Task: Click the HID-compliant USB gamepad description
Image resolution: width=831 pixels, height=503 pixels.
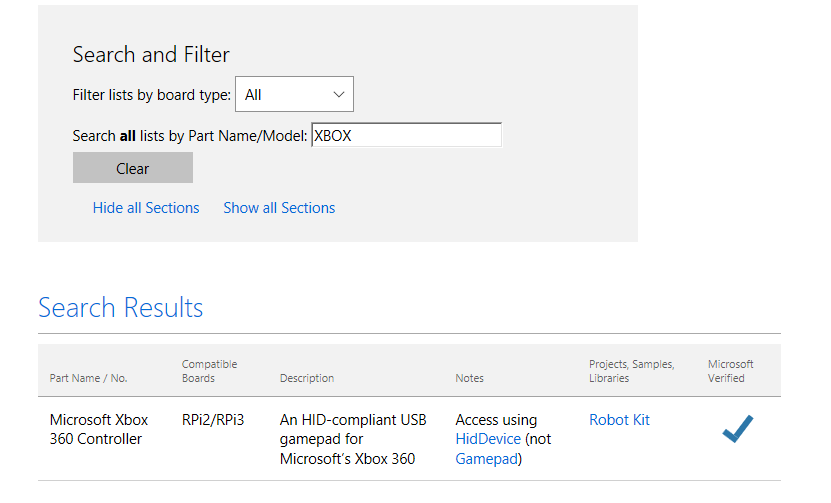Action: [x=353, y=439]
